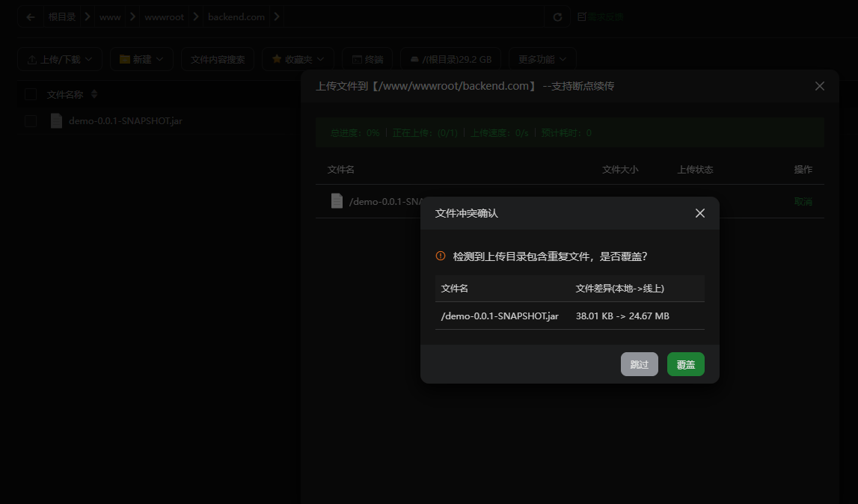Refresh the file list with the reload icon

click(x=557, y=16)
